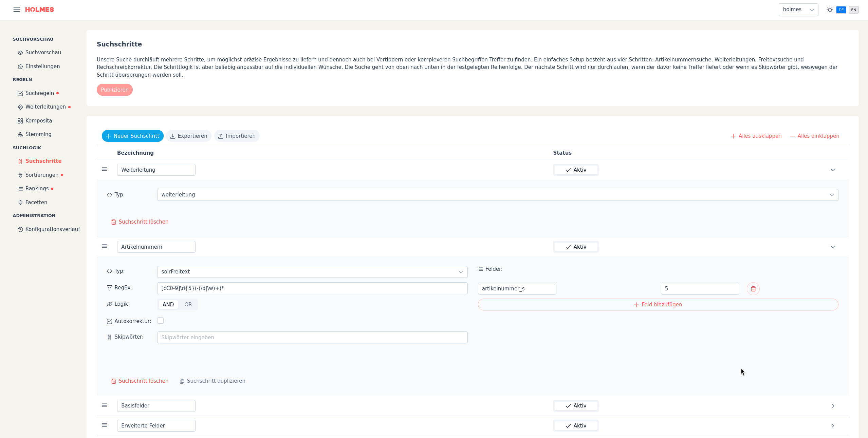This screenshot has width=868, height=438.
Task: Click drag handle of Basisfelder row
Action: coord(105,405)
